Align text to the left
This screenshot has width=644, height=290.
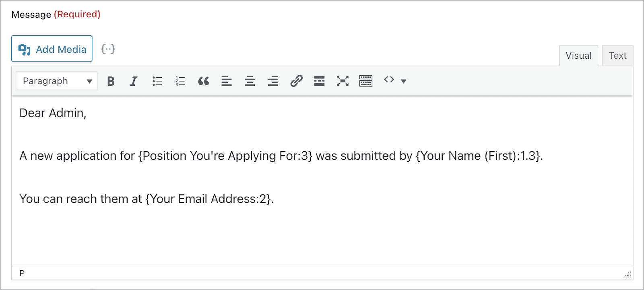tap(227, 81)
